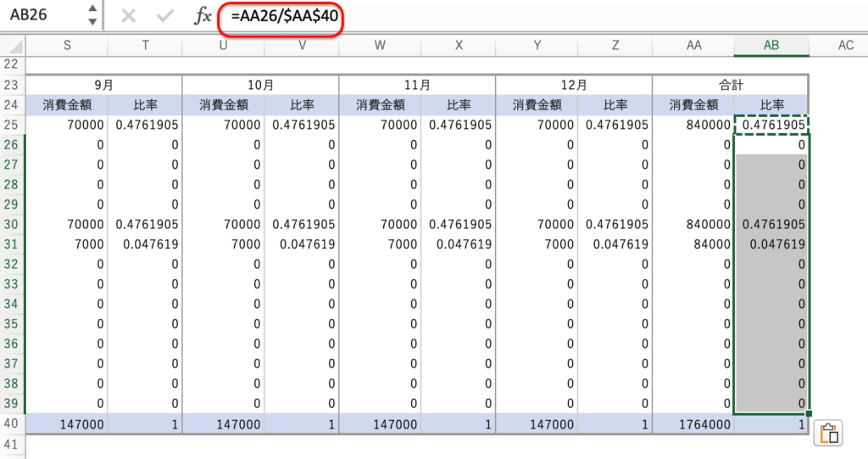The height and width of the screenshot is (459, 868).
Task: Open the fx insert function dialog
Action: coord(203,16)
